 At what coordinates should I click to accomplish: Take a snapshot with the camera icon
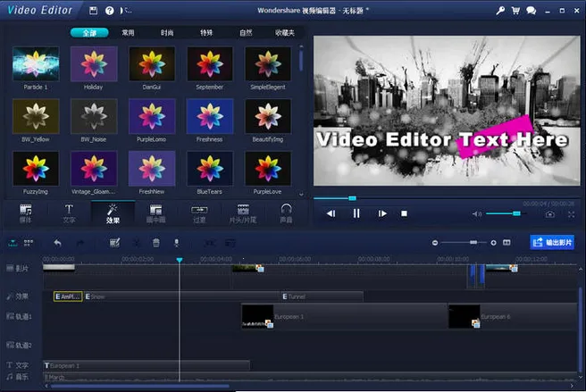pyautogui.click(x=549, y=213)
